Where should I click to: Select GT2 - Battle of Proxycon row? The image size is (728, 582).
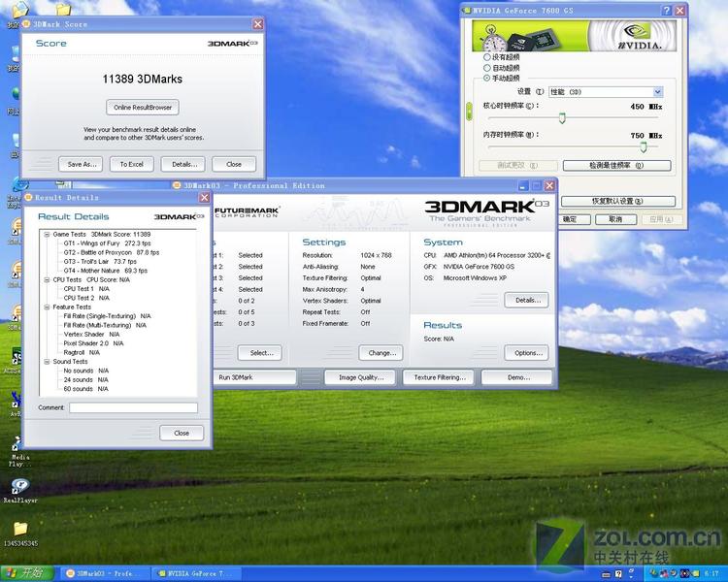click(x=112, y=252)
